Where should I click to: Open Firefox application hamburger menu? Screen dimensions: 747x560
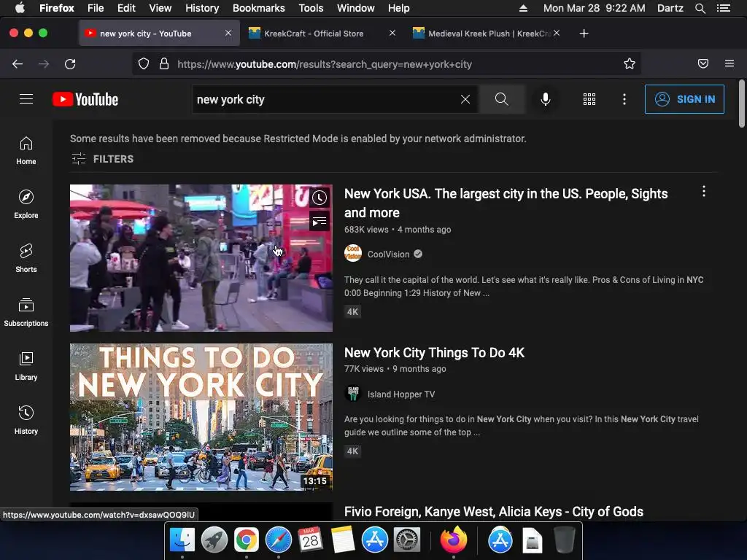(x=729, y=64)
